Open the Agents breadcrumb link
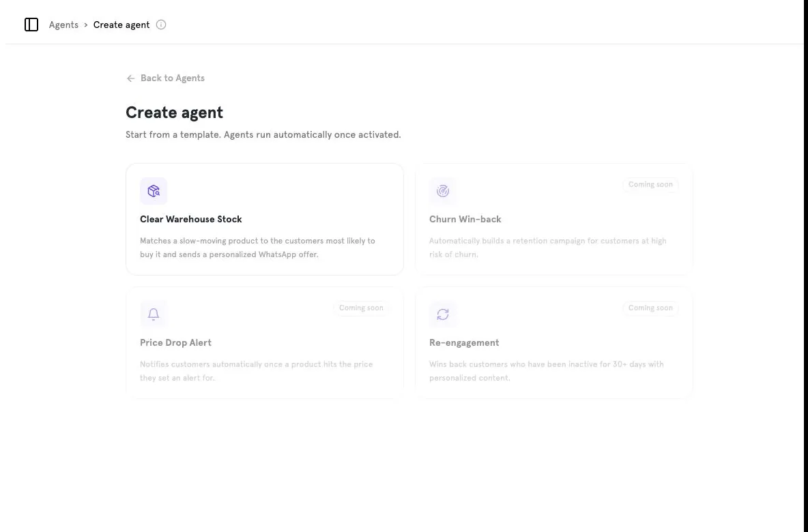This screenshot has height=532, width=808. [63, 25]
